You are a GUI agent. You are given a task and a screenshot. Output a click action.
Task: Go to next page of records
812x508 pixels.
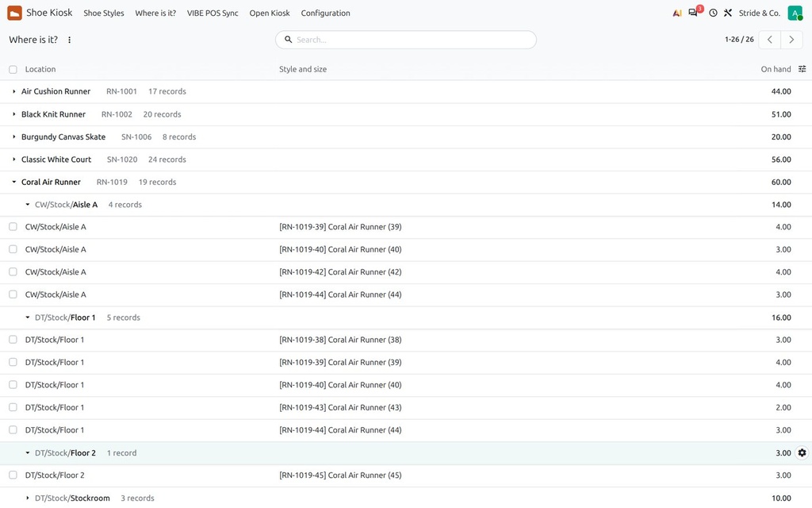pos(791,40)
